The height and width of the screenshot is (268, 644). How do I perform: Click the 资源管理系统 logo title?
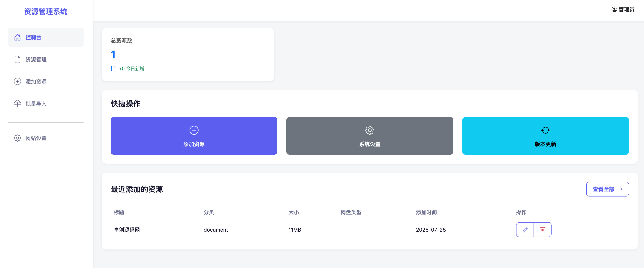click(46, 11)
